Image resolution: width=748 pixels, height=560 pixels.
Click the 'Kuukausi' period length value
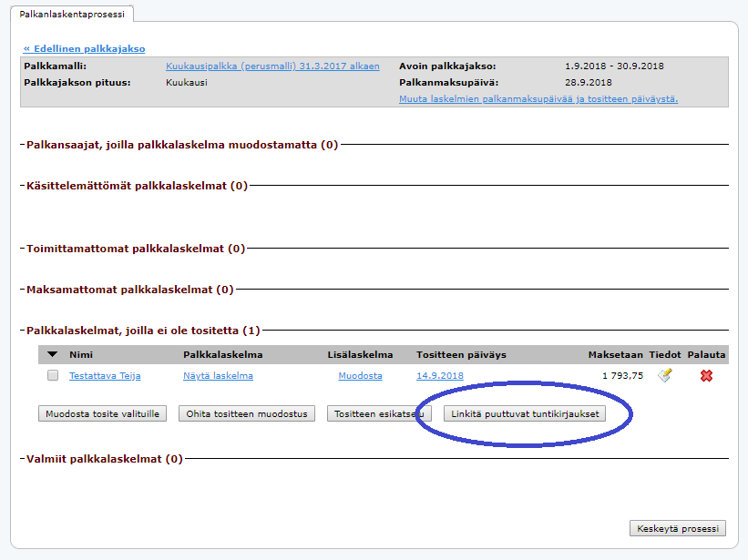coord(187,83)
